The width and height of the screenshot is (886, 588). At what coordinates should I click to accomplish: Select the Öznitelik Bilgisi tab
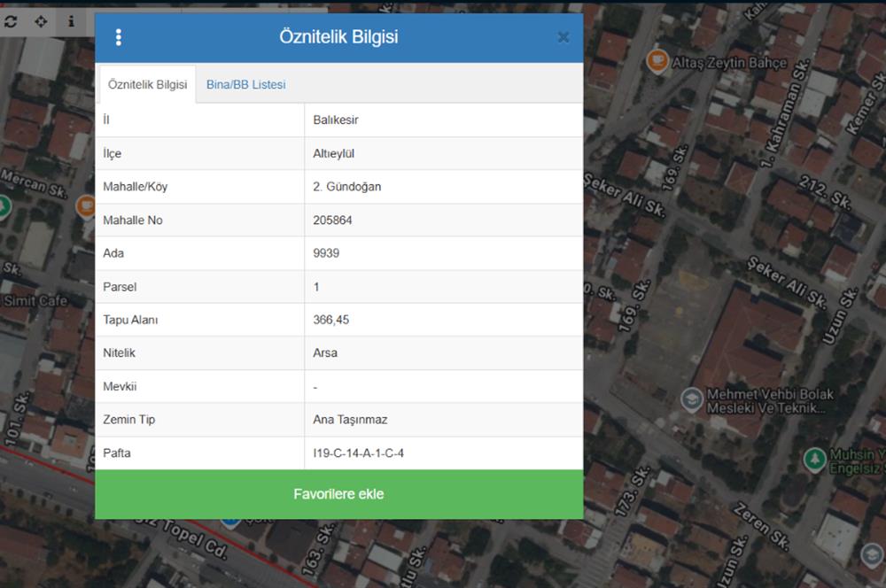click(x=147, y=85)
